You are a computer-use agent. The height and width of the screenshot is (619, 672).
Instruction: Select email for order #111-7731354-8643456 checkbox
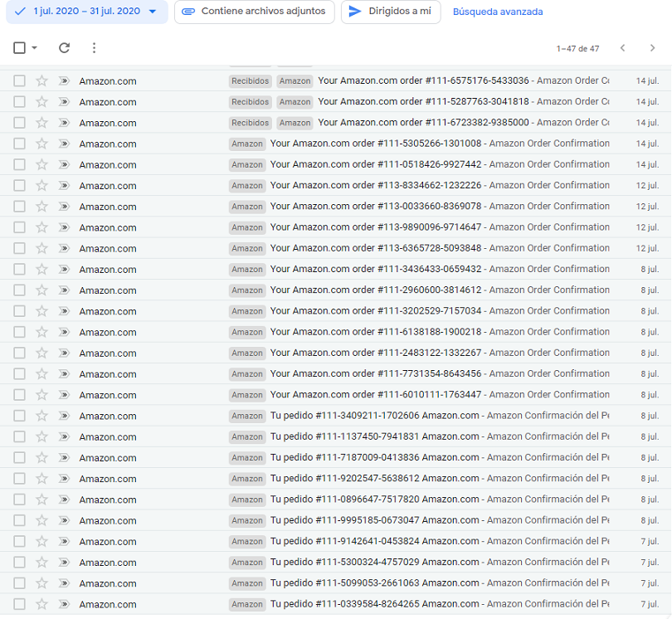coord(19,373)
